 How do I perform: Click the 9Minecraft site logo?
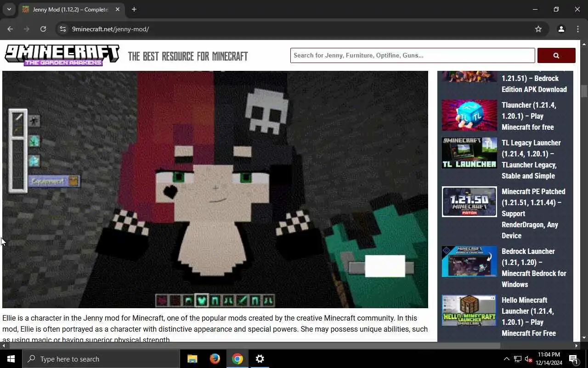click(62, 55)
